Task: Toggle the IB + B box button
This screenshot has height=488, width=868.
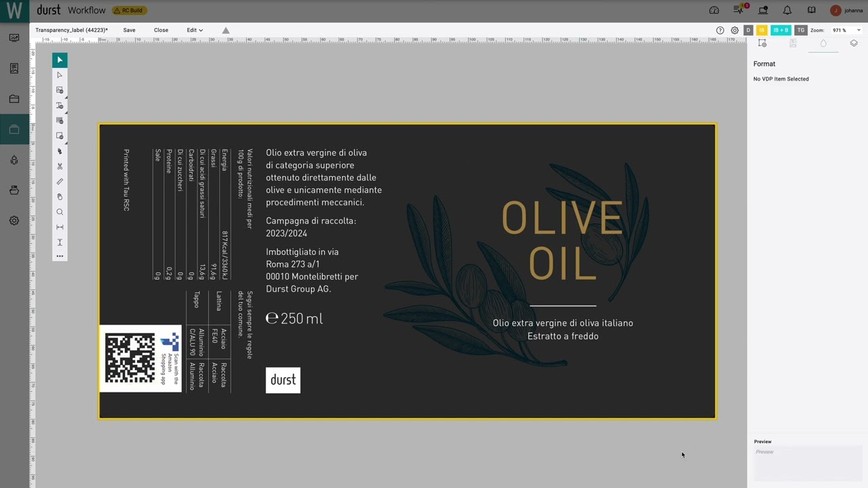Action: 781,30
